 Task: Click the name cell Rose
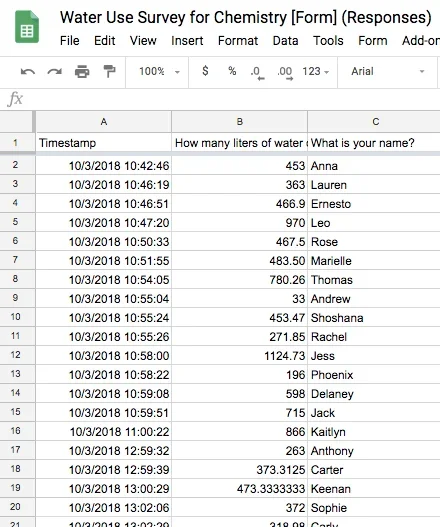tap(374, 241)
